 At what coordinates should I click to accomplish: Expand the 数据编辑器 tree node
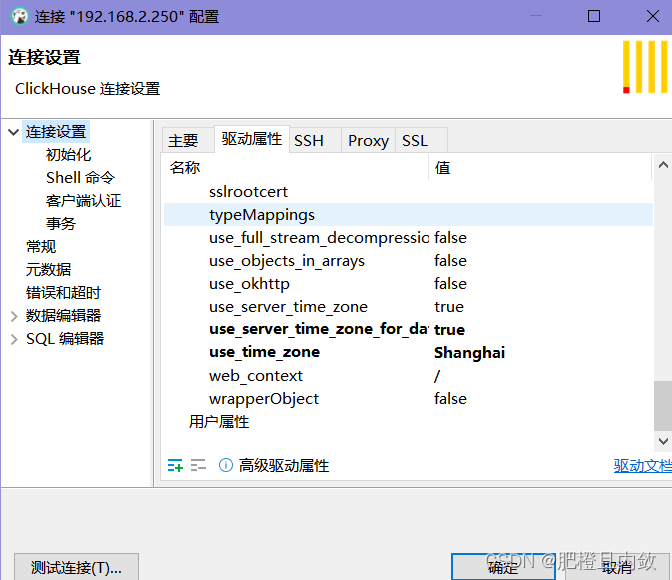coord(14,316)
